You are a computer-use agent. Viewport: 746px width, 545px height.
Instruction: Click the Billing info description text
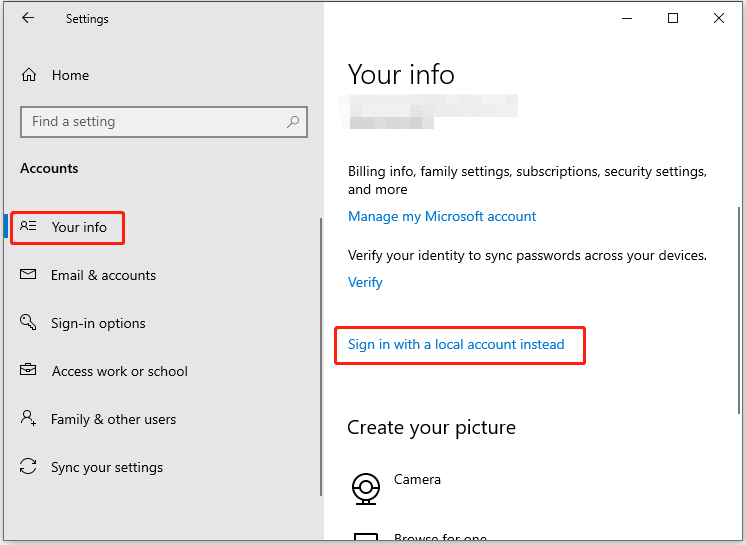coord(527,180)
